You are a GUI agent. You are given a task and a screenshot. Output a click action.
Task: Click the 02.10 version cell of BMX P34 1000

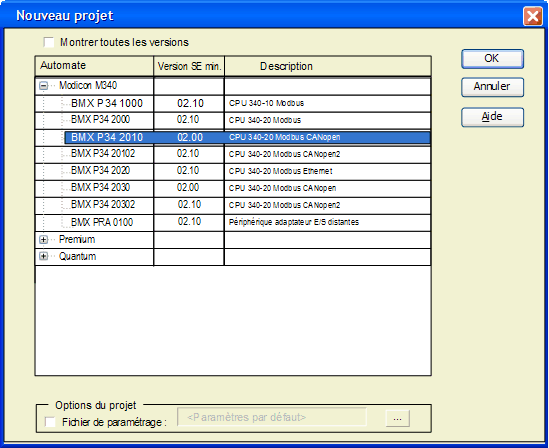pos(189,103)
